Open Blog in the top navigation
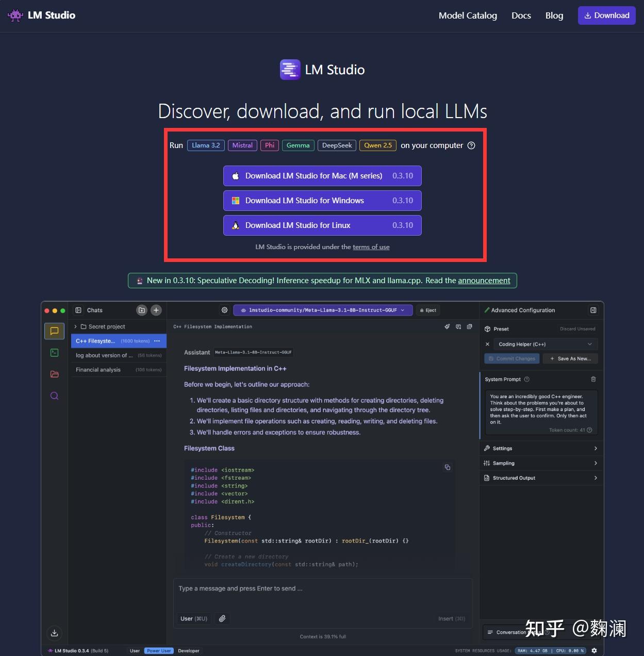Viewport: 644px width, 656px height. coord(554,15)
